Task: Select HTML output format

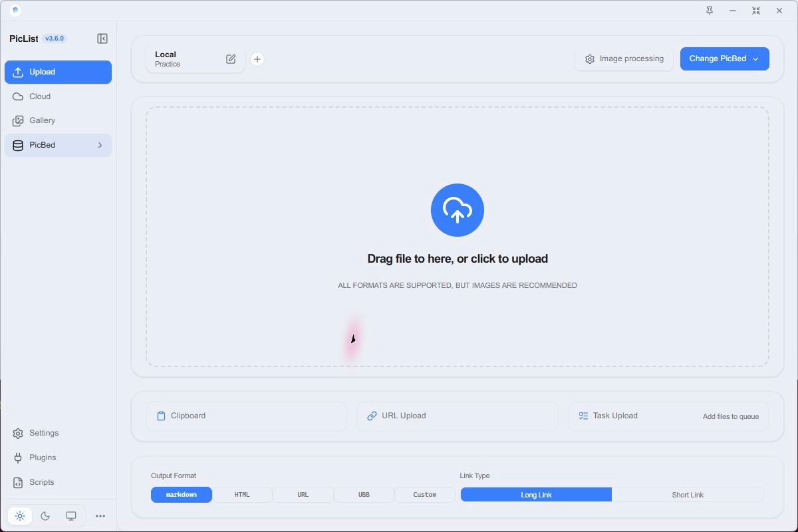Action: pyautogui.click(x=242, y=495)
